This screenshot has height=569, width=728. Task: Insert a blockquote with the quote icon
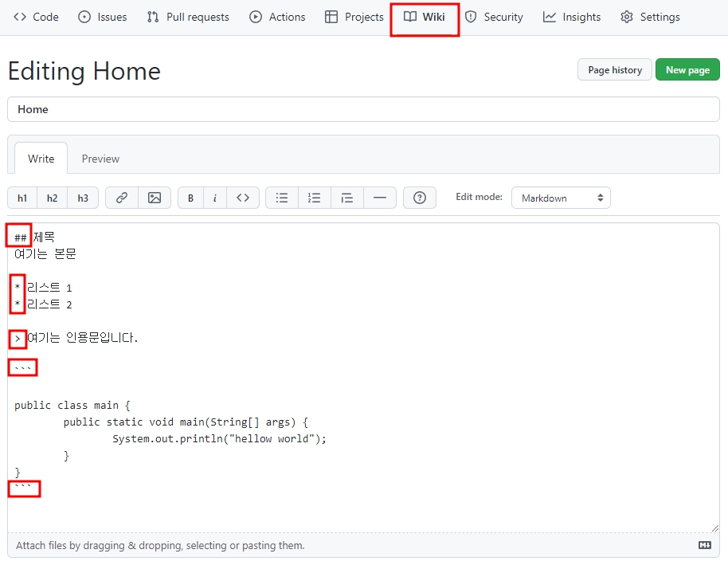tap(346, 198)
